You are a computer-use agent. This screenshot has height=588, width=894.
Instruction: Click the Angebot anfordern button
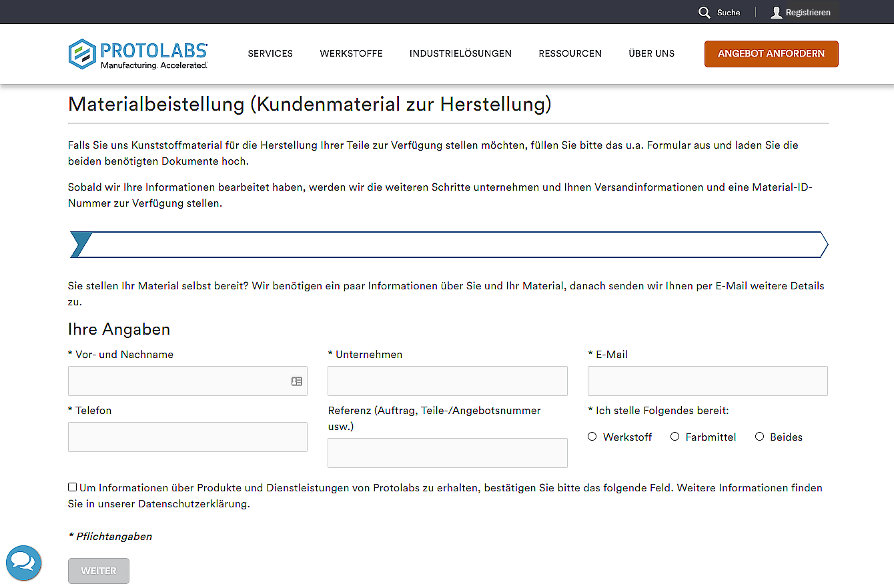click(771, 54)
